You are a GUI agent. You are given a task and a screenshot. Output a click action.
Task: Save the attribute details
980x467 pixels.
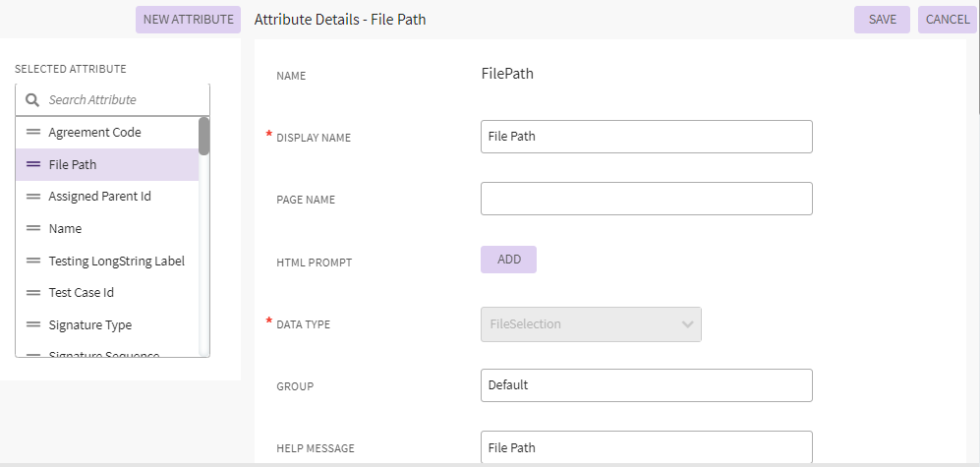(882, 20)
